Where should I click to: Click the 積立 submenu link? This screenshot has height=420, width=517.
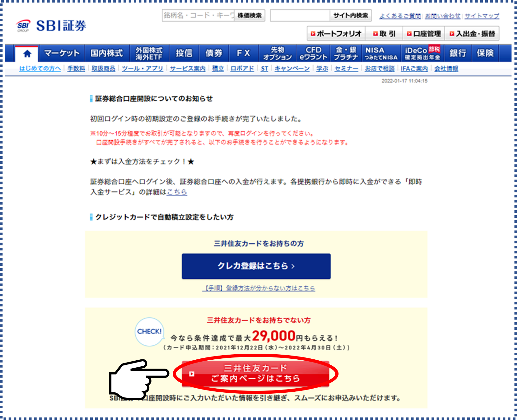coord(218,69)
